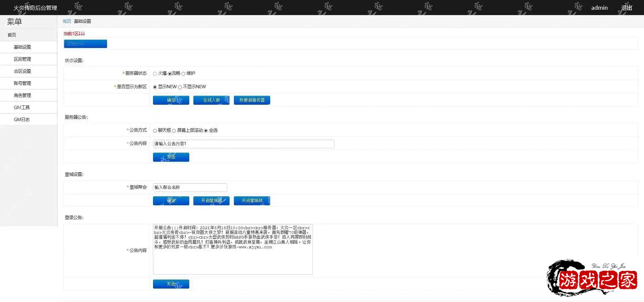
Task: Open the 区服管理 sidebar section
Action: 23,59
